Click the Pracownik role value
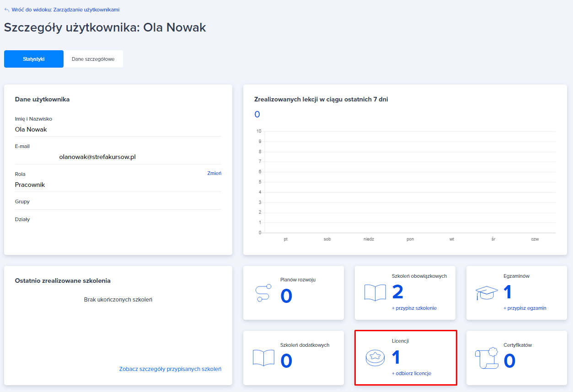The image size is (573, 392). click(30, 185)
